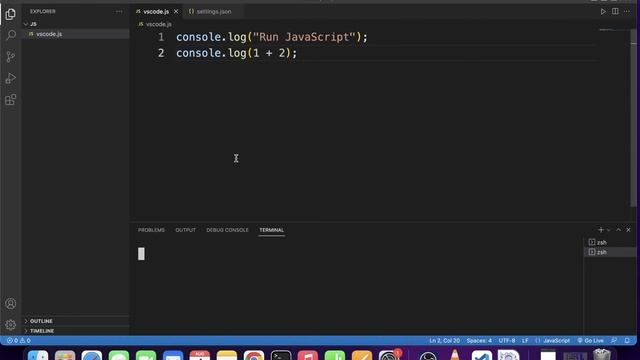Open the Extensions view
Image resolution: width=640 pixels, height=360 pixels.
pos(11,100)
